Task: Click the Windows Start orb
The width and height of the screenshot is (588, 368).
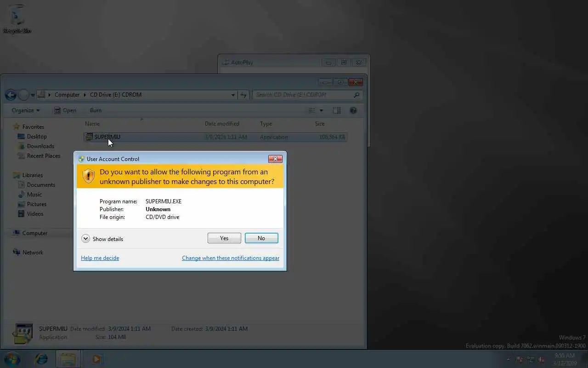Action: (12, 358)
